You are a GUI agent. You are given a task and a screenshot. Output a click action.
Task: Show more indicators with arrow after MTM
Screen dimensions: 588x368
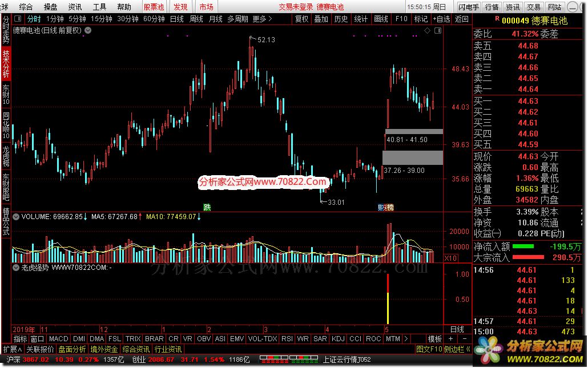(x=406, y=339)
